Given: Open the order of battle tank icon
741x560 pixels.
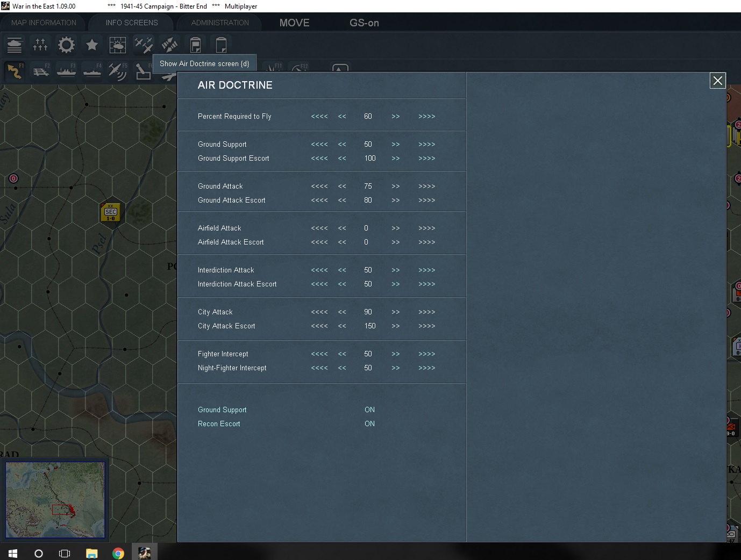Looking at the screenshot, I should 15,45.
